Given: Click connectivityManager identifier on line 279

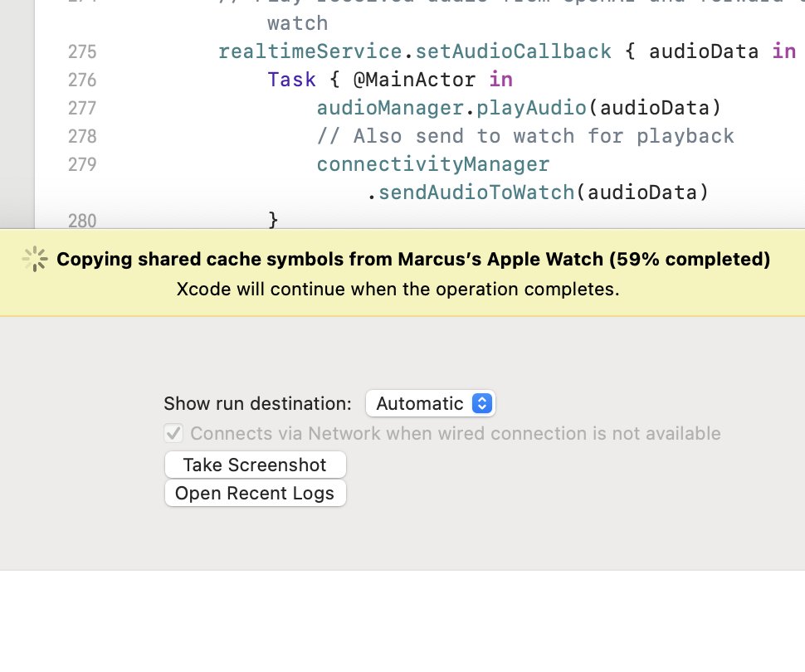Looking at the screenshot, I should coord(432,164).
